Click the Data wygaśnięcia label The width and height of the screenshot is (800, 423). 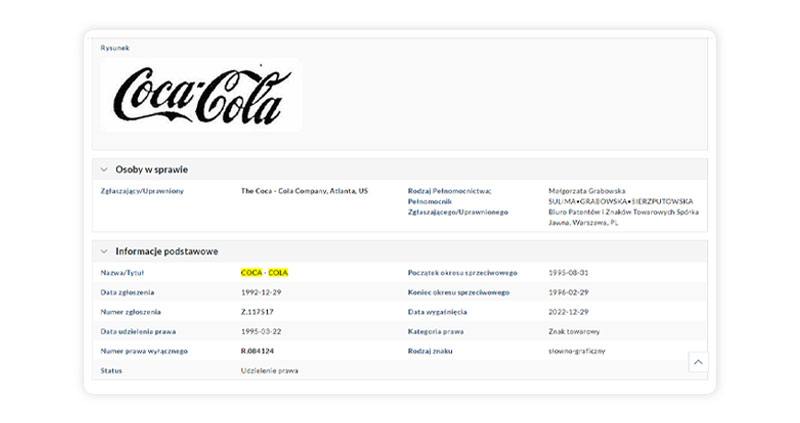click(437, 312)
